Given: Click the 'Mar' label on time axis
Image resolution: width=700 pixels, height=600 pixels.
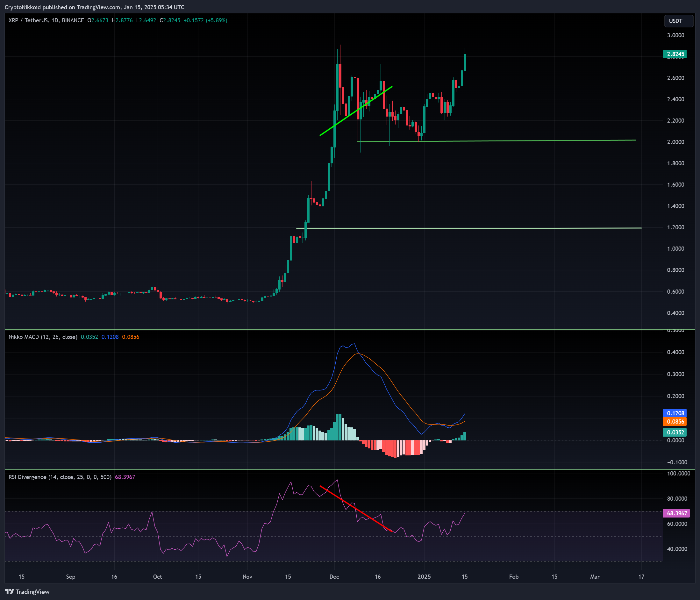Looking at the screenshot, I should pyautogui.click(x=595, y=577).
